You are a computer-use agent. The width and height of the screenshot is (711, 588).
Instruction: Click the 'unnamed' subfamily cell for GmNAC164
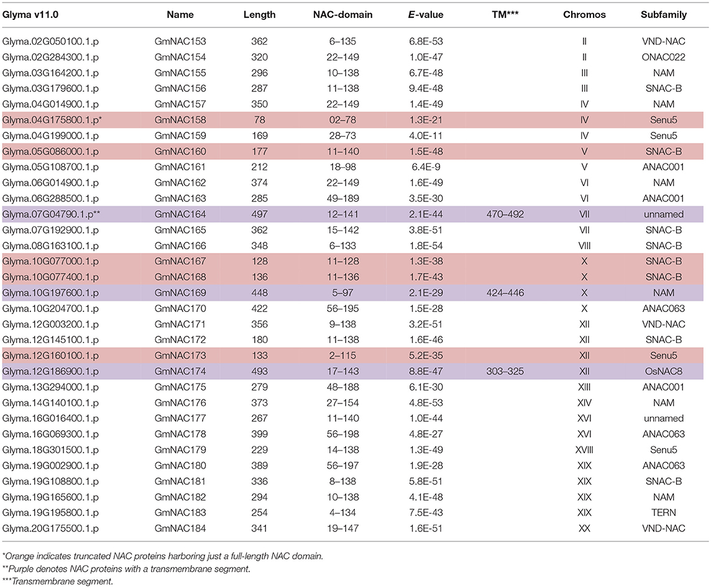(664, 214)
